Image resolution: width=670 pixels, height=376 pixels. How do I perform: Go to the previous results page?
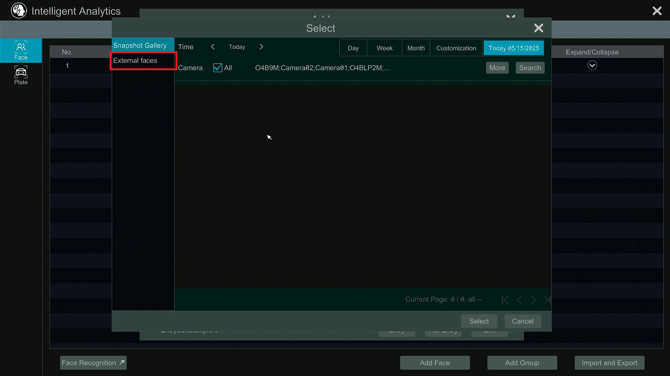(519, 300)
